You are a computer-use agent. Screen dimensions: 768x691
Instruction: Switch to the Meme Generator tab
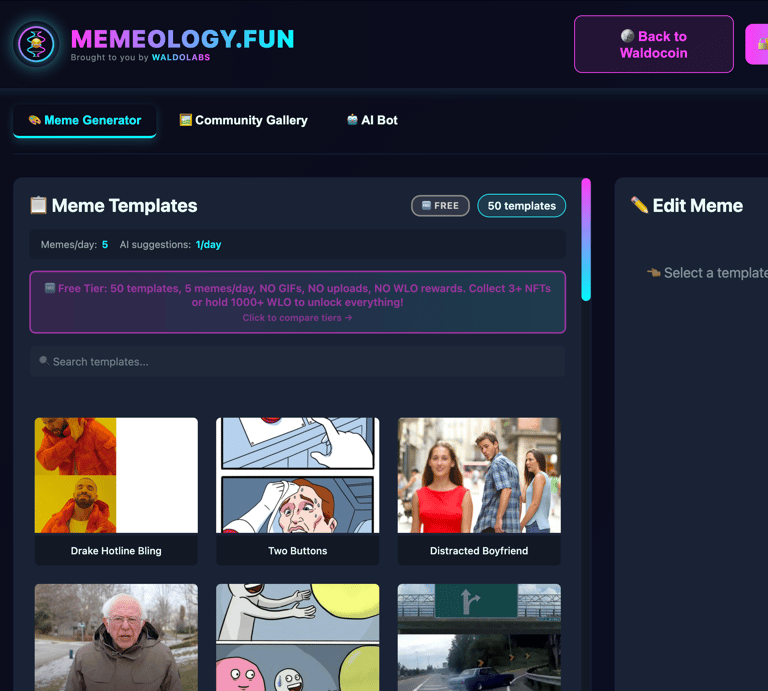click(x=85, y=120)
